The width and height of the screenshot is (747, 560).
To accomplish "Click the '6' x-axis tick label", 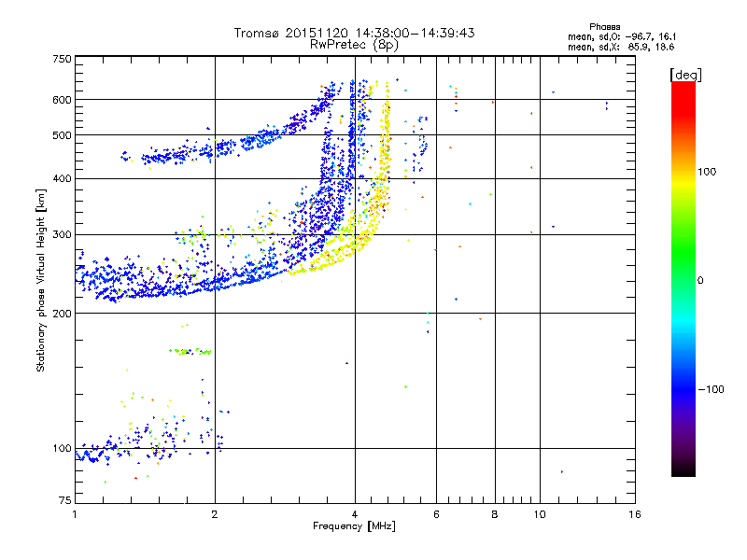I will coord(436,514).
